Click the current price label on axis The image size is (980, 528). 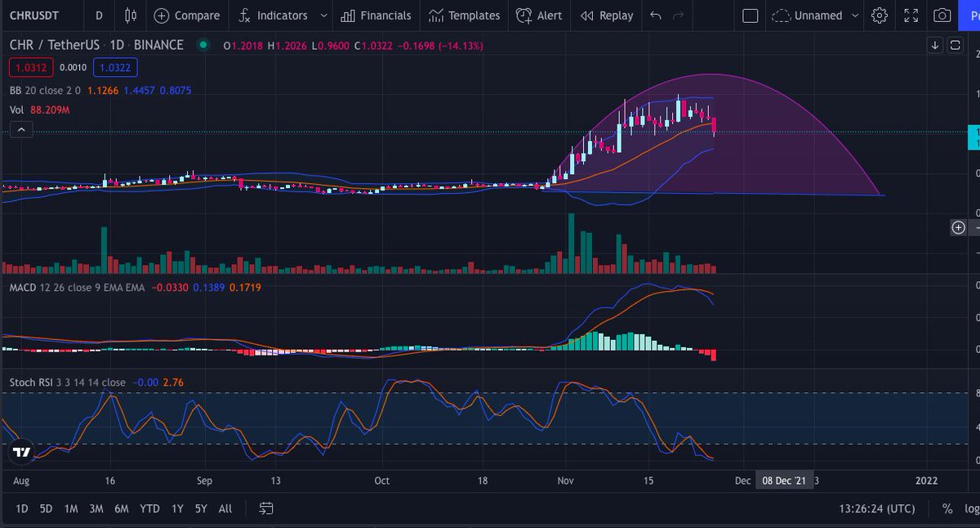click(x=973, y=136)
